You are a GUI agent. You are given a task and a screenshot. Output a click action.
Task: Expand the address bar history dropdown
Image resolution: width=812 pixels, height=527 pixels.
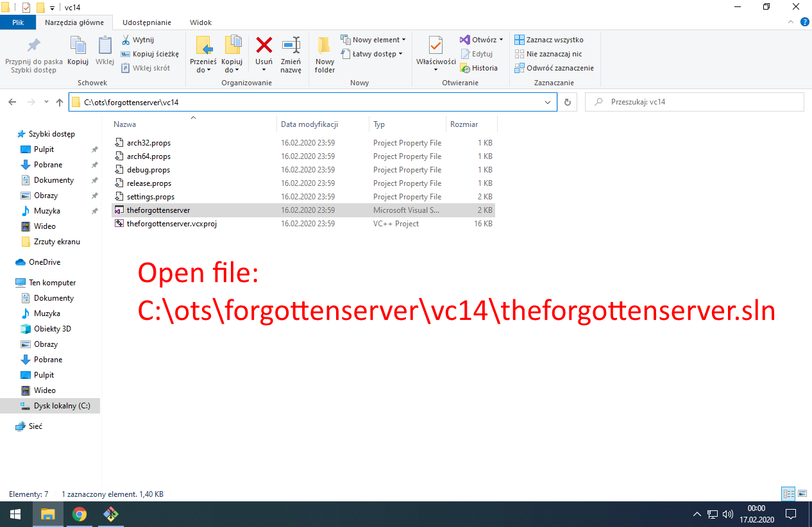pyautogui.click(x=547, y=101)
